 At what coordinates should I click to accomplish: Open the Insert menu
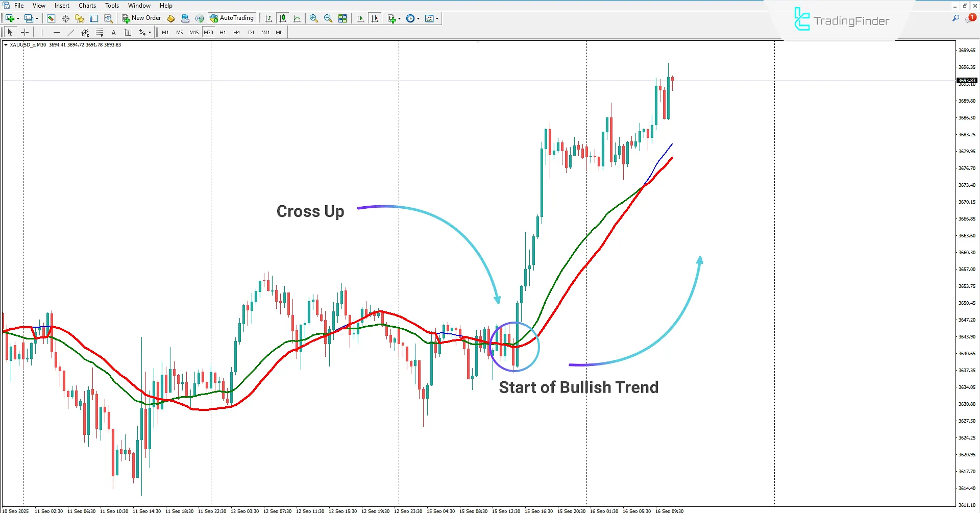click(x=62, y=5)
